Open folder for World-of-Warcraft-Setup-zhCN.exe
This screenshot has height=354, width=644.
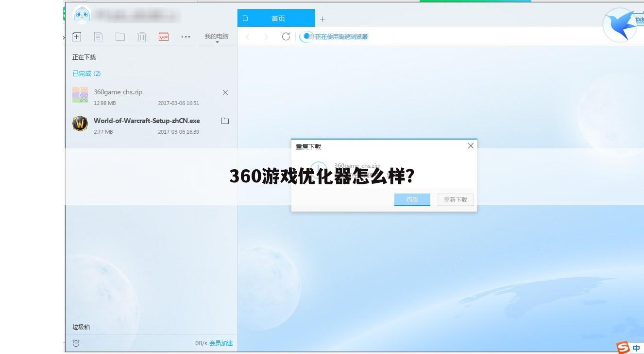coord(225,121)
